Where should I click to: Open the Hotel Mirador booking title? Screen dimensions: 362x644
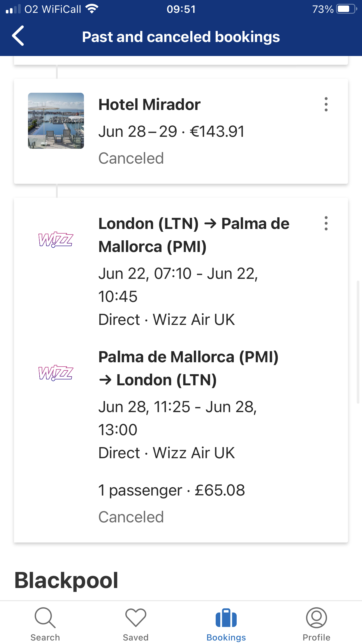[x=149, y=104]
